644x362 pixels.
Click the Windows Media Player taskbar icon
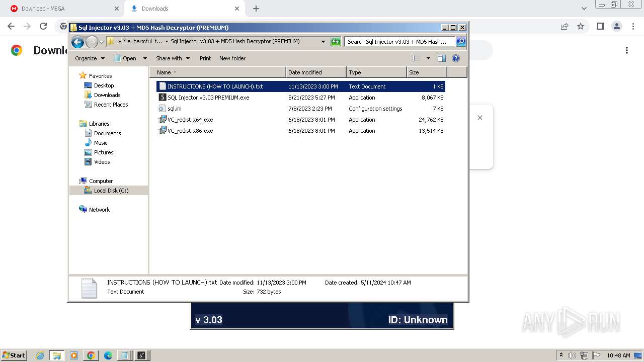(74, 355)
